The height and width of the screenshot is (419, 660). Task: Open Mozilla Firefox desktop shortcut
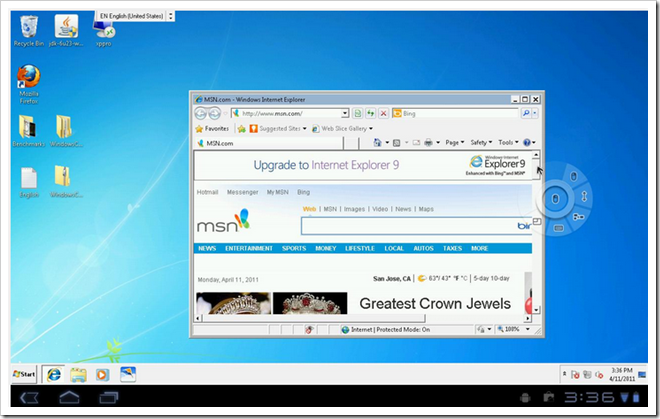[29, 84]
